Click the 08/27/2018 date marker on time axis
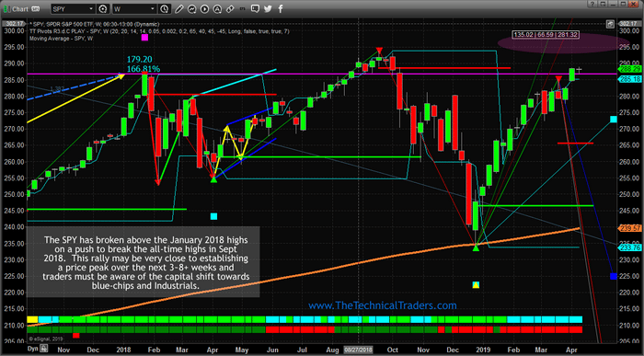644x356 pixels. click(x=358, y=350)
